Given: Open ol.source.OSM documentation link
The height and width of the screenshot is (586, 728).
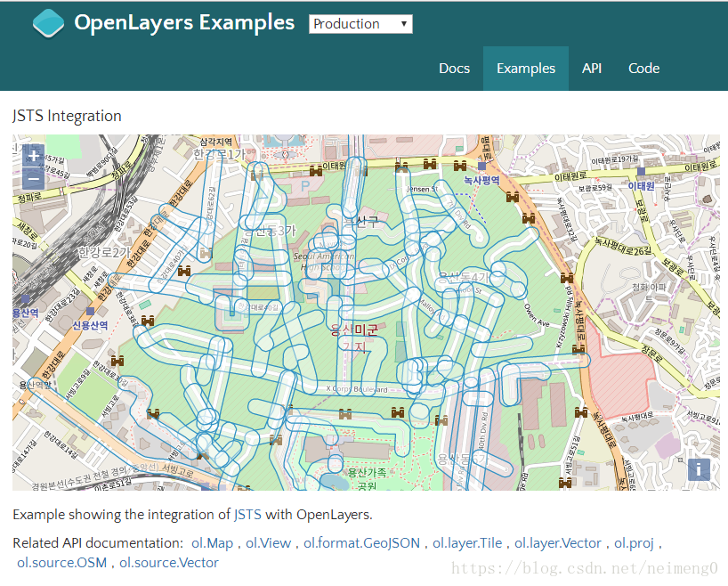Looking at the screenshot, I should tap(61, 562).
